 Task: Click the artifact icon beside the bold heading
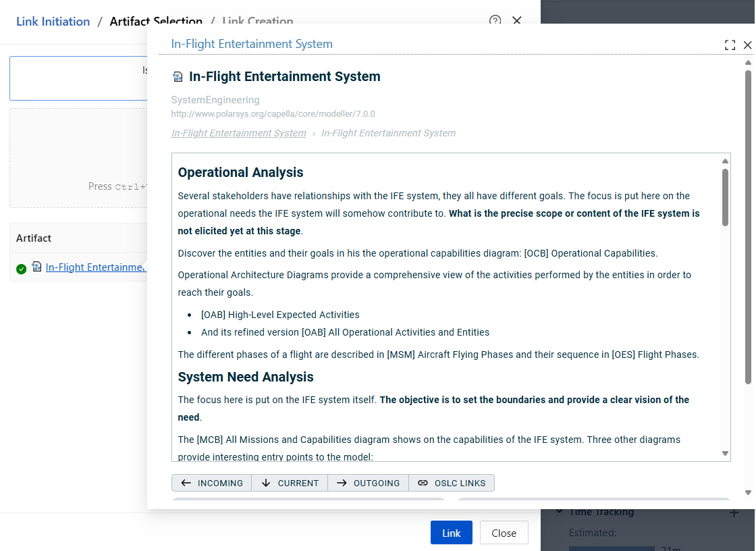178,77
